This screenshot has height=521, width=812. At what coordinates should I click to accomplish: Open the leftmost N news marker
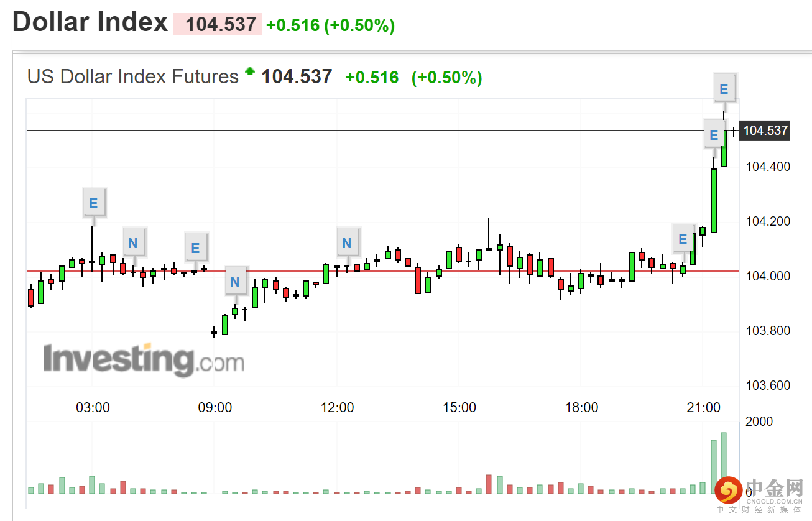click(133, 243)
